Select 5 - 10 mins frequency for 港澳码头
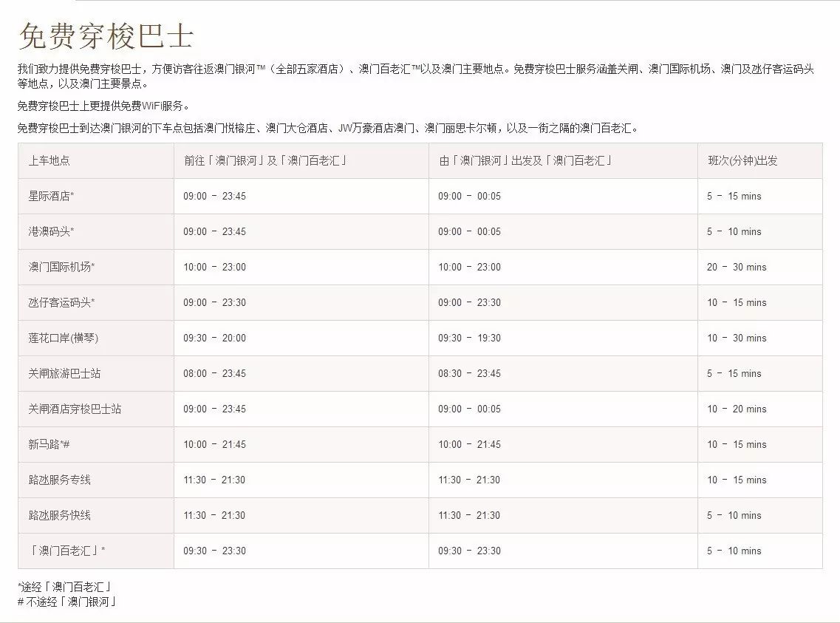Image resolution: width=840 pixels, height=623 pixels. pyautogui.click(x=734, y=231)
